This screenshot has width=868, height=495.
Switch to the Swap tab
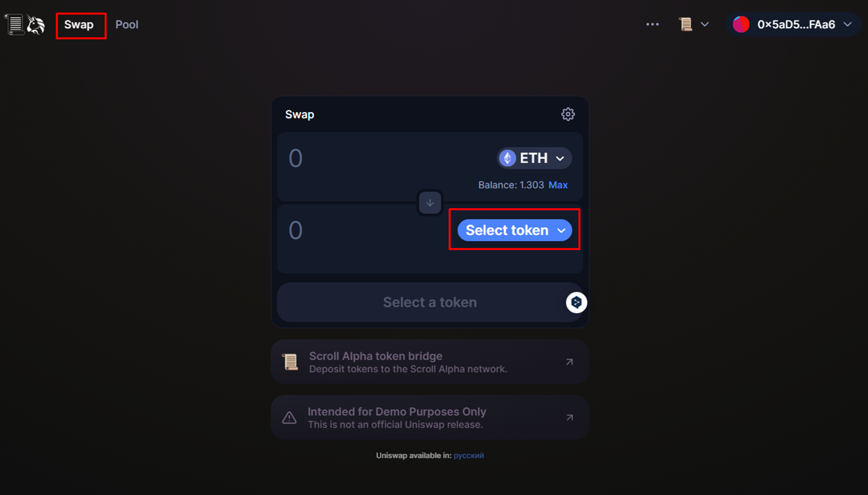click(x=79, y=25)
